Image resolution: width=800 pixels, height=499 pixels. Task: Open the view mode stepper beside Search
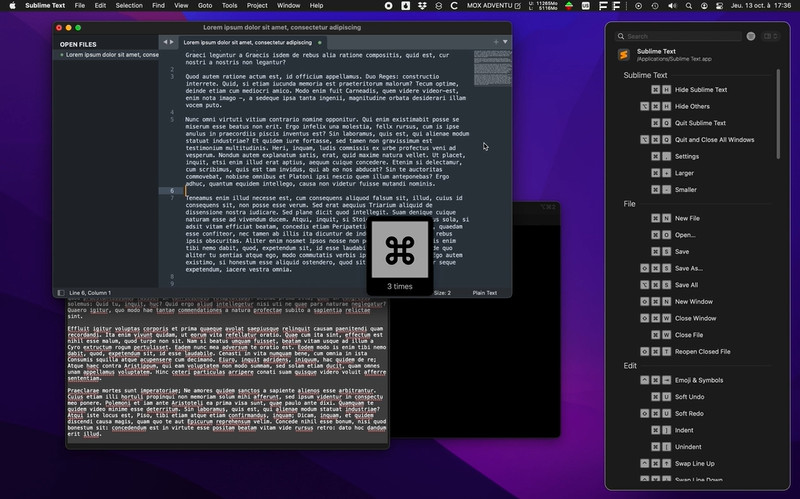pyautogui.click(x=770, y=36)
